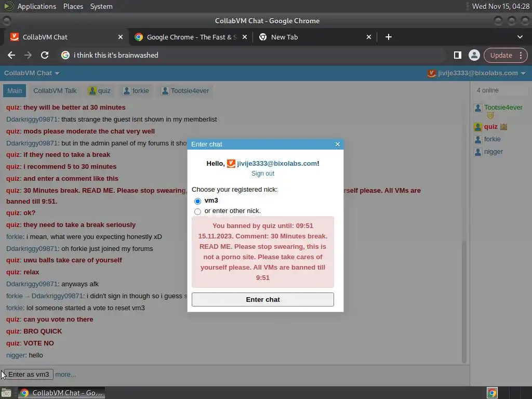Click the Google icon in address bar
Screen dimensions: 532x399
65,55
